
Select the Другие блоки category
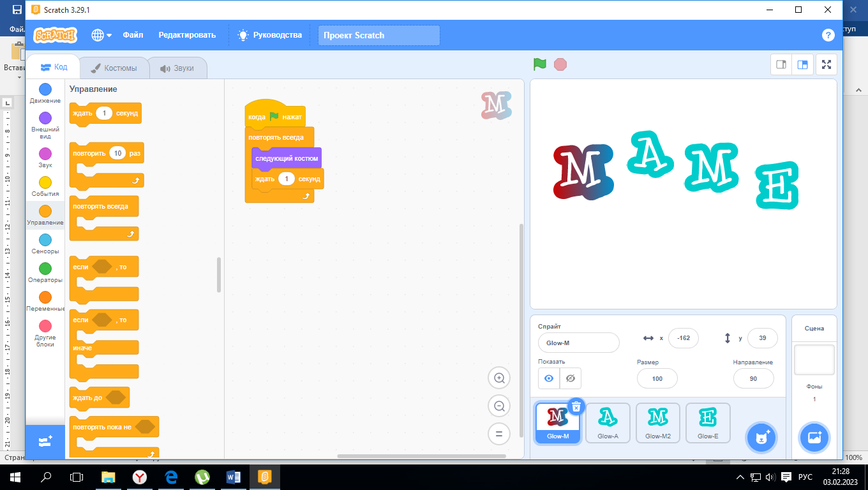coord(45,332)
